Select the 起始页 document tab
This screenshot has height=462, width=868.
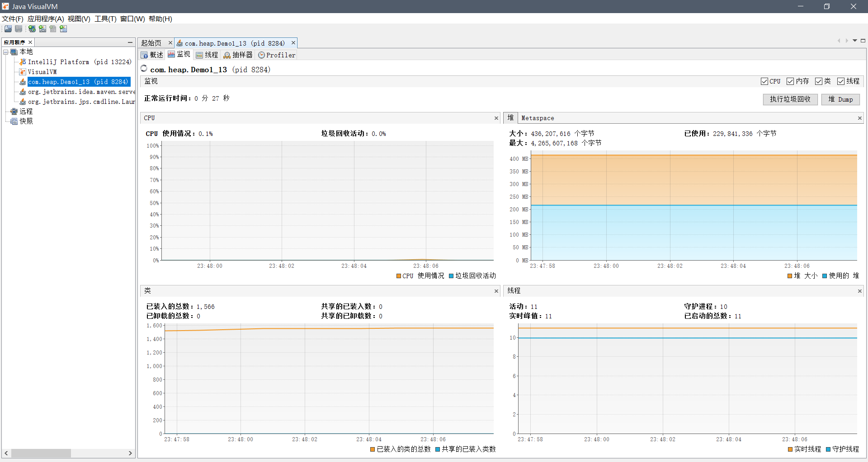point(151,43)
